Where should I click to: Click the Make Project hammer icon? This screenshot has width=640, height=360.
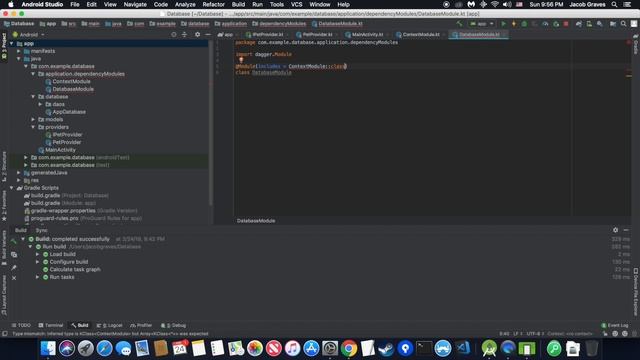[x=460, y=24]
